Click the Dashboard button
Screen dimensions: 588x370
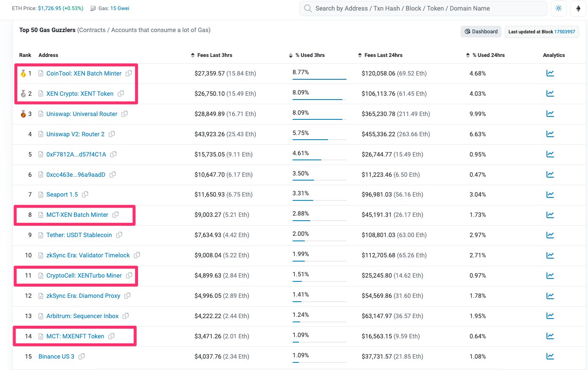pos(481,32)
